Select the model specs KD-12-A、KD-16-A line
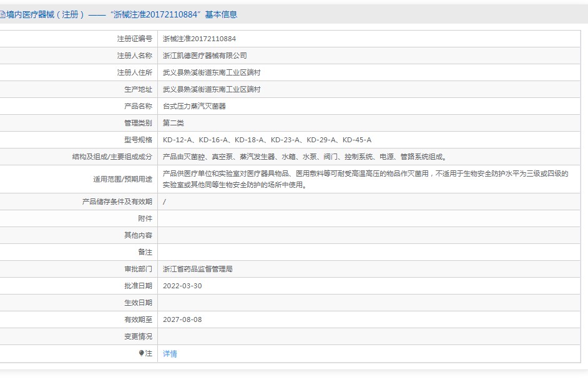The height and width of the screenshot is (380, 588). click(x=267, y=140)
